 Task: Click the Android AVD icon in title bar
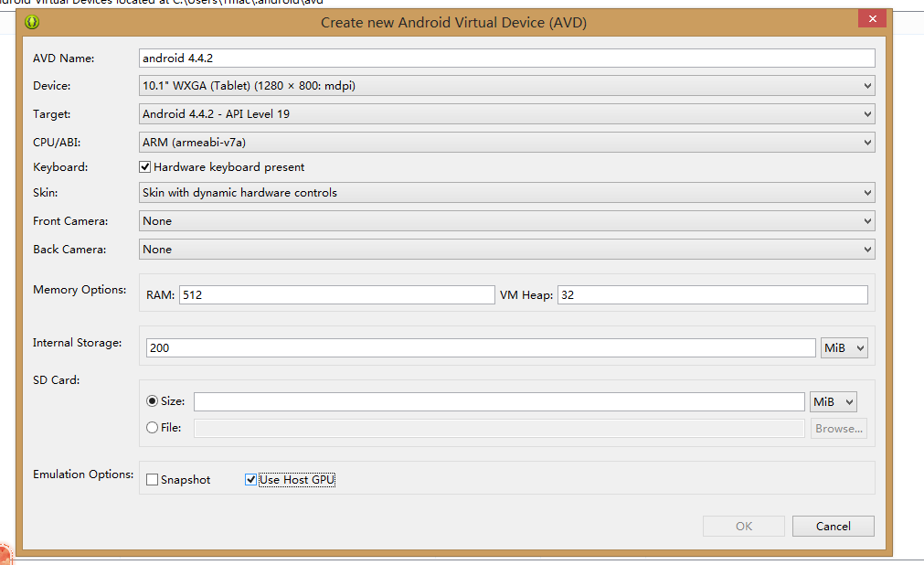(x=32, y=23)
